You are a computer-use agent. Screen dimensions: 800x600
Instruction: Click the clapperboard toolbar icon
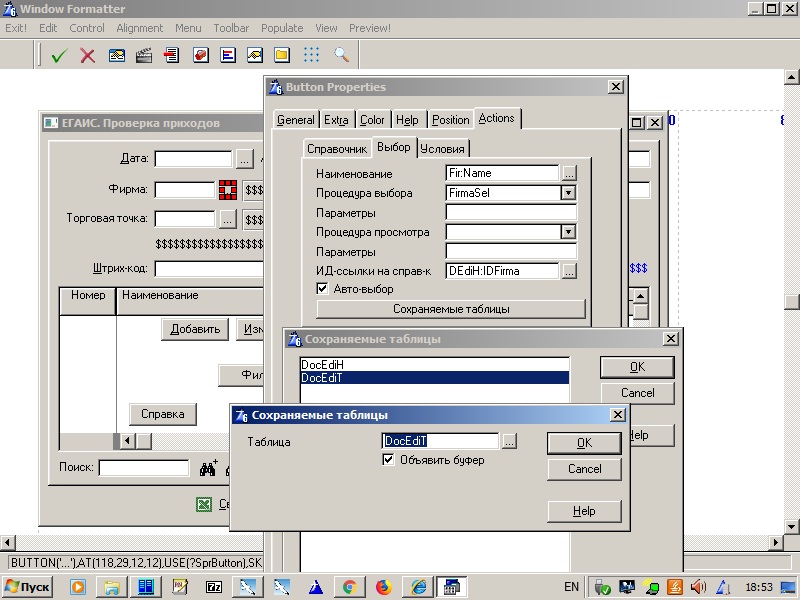[x=143, y=55]
